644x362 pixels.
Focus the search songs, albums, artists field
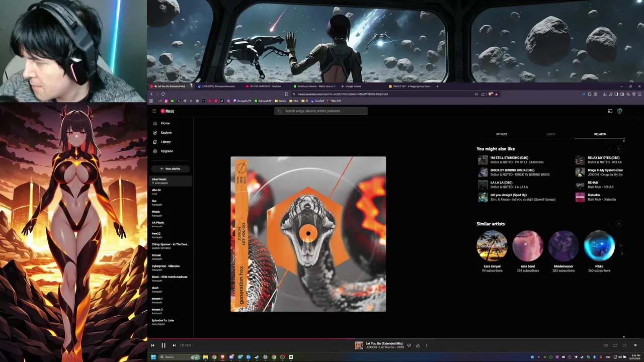pos(321,111)
